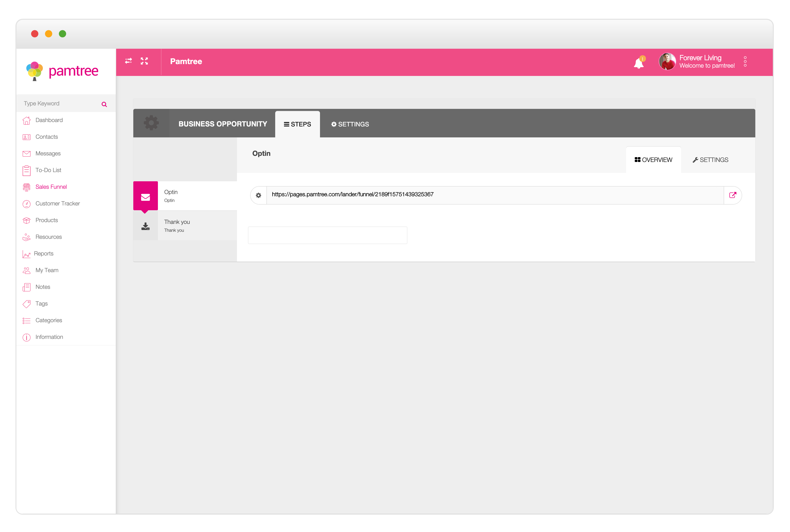Click the funnel gear icon beside Business Opportunity
790x532 pixels.
[151, 123]
